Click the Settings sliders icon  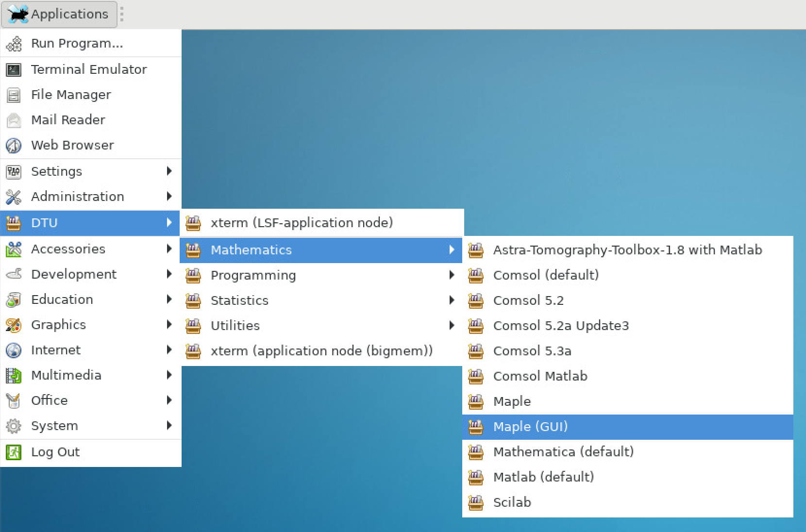coord(14,172)
